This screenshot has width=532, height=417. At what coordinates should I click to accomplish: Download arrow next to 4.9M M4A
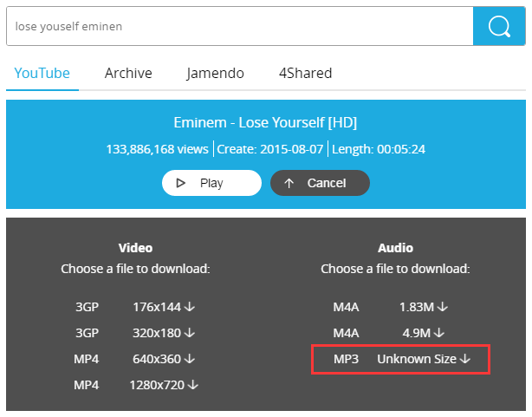[439, 333]
